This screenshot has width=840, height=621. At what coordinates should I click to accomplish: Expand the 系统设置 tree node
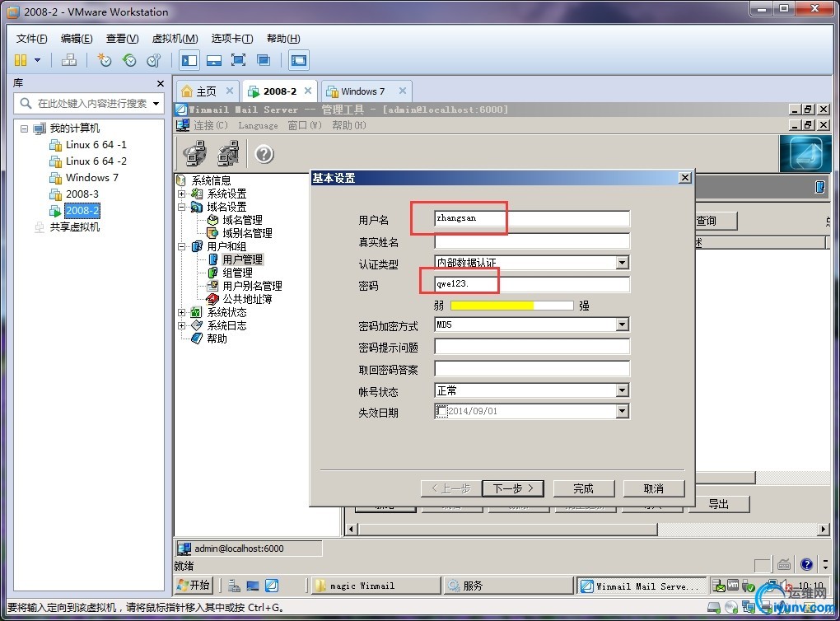(182, 194)
